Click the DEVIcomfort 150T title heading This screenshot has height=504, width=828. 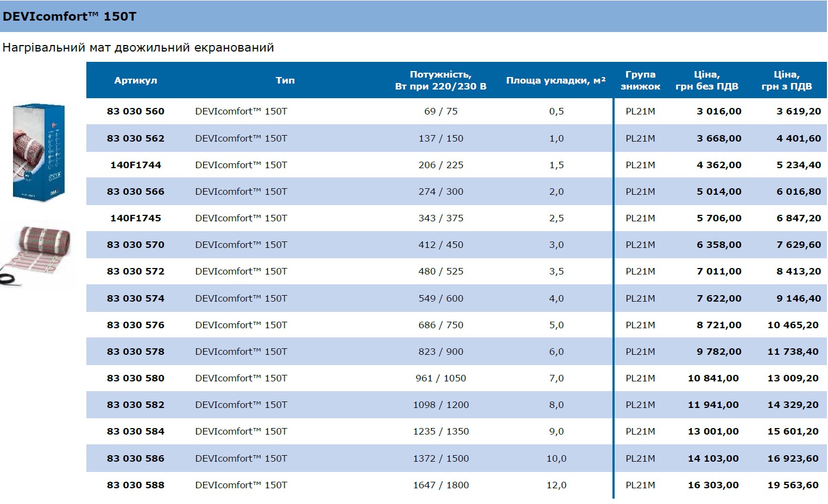pos(69,16)
